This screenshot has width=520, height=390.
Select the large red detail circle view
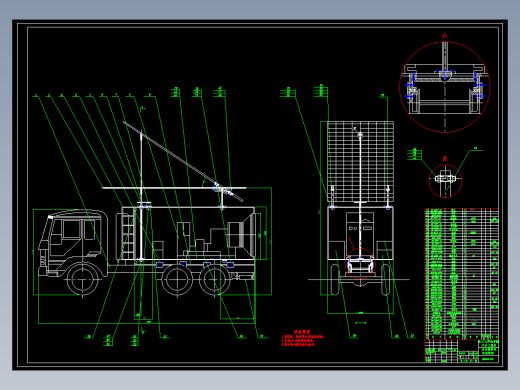tap(445, 87)
